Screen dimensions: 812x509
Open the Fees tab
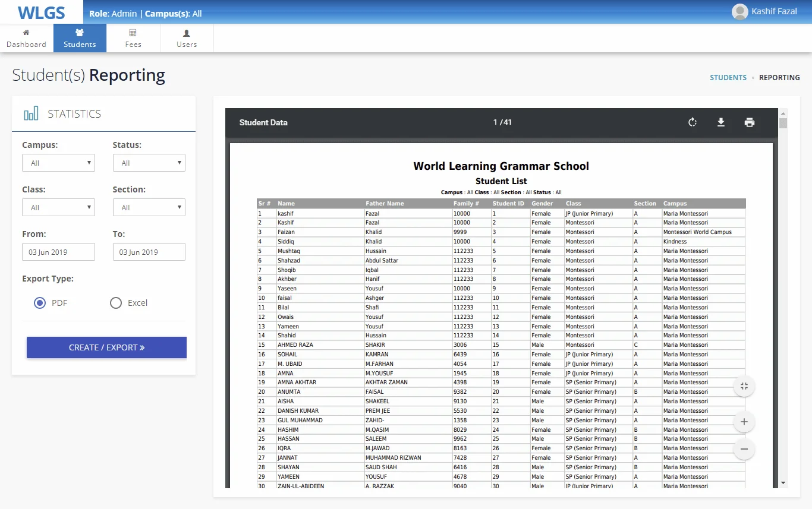point(133,39)
